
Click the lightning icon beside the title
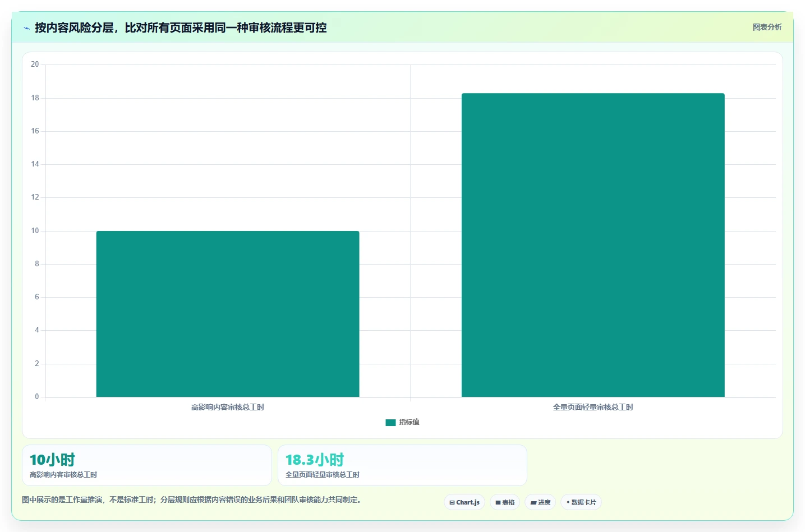[26, 28]
